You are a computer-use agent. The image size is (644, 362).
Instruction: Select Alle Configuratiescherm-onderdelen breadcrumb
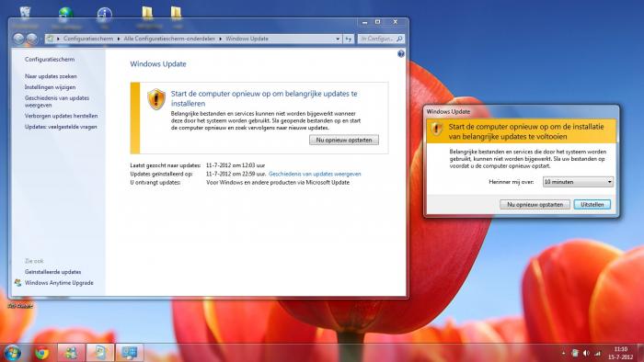pyautogui.click(x=169, y=39)
